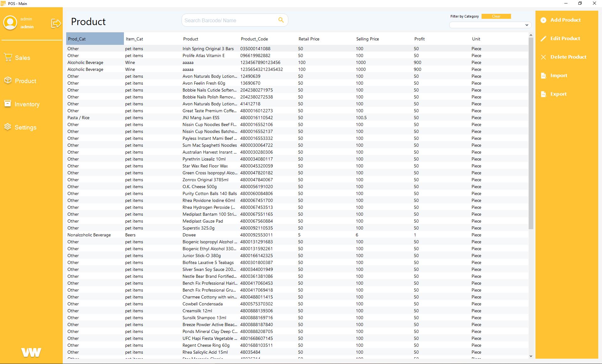This screenshot has height=364, width=602.
Task: Go to the Sales section
Action: (x=23, y=58)
